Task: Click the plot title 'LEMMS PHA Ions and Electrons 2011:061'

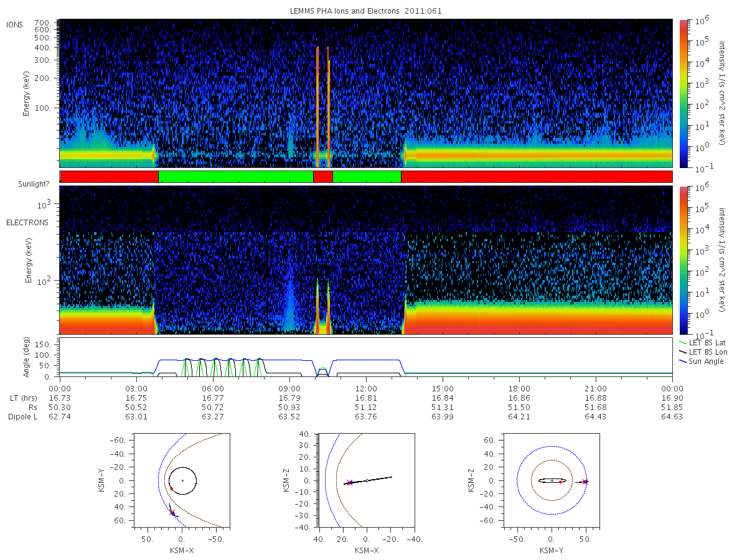Action: [366, 11]
